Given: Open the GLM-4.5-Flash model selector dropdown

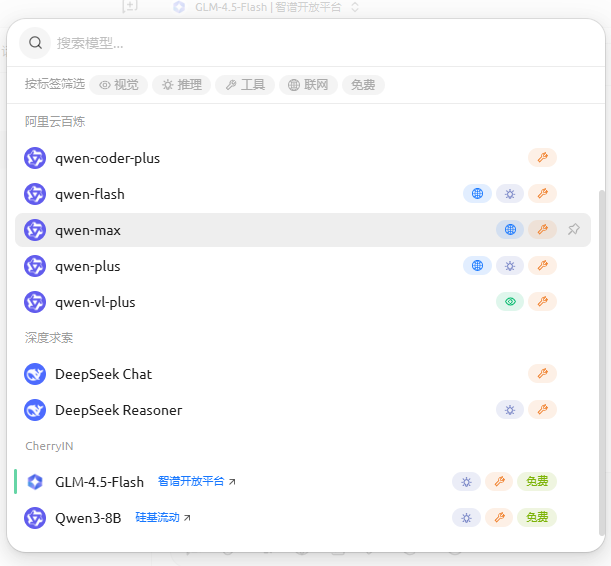Looking at the screenshot, I should [x=266, y=7].
